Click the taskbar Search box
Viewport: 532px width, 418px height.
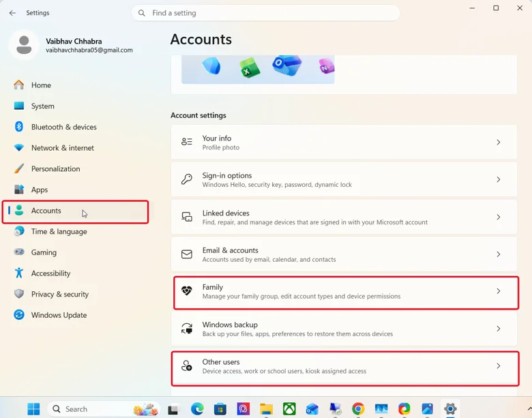(104, 409)
